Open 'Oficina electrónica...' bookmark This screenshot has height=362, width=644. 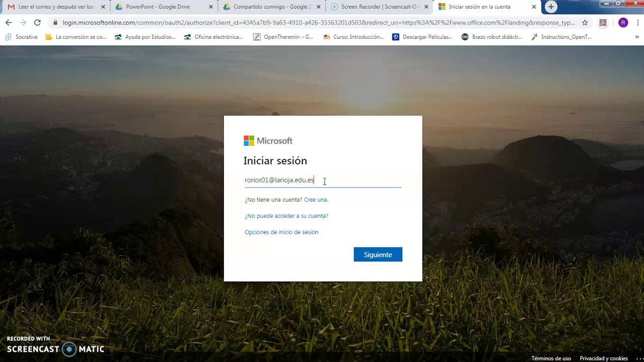pyautogui.click(x=213, y=37)
